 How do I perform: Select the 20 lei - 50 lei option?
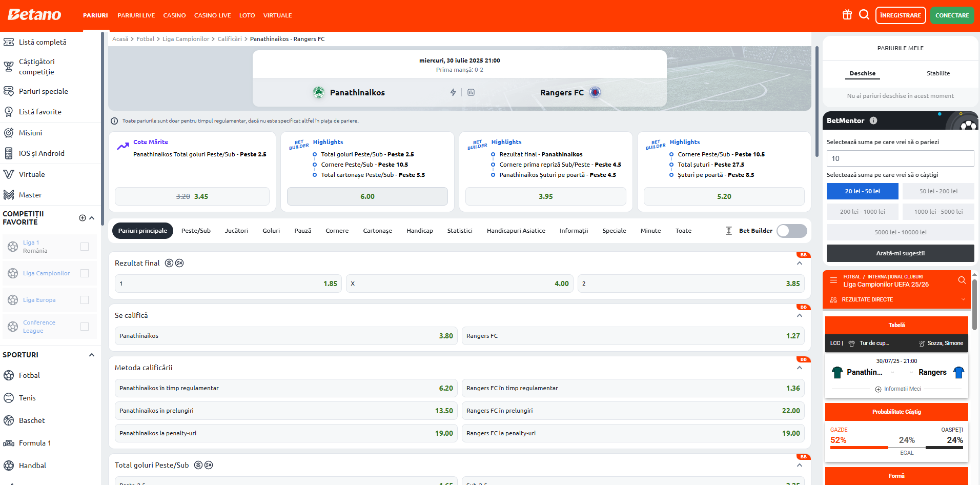pyautogui.click(x=863, y=191)
